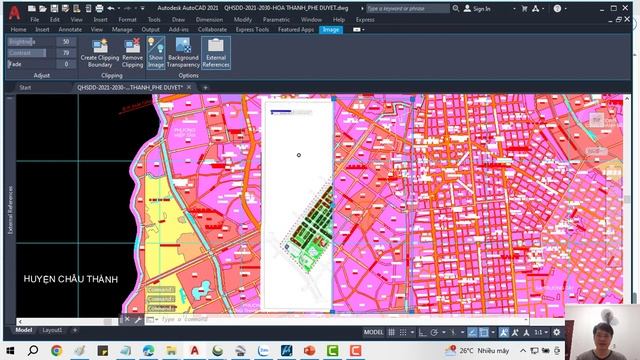Open the AutoCAD application menu logo

pos(14,13)
